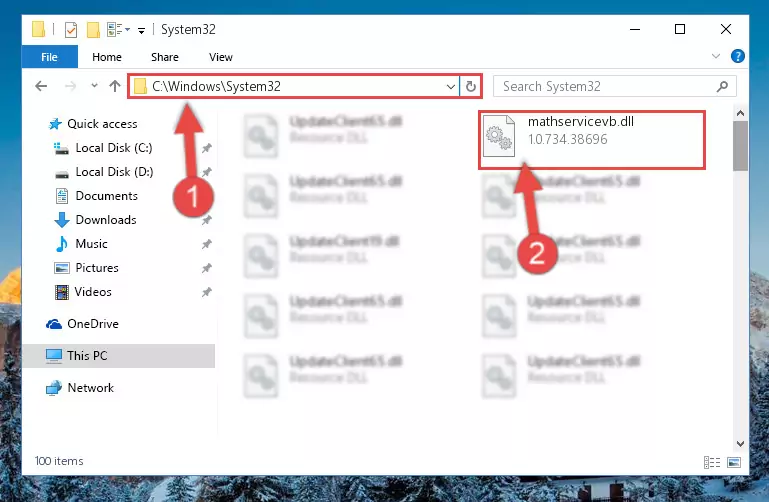The width and height of the screenshot is (769, 502).
Task: Open Pictures folder in sidebar
Action: pyautogui.click(x=97, y=268)
